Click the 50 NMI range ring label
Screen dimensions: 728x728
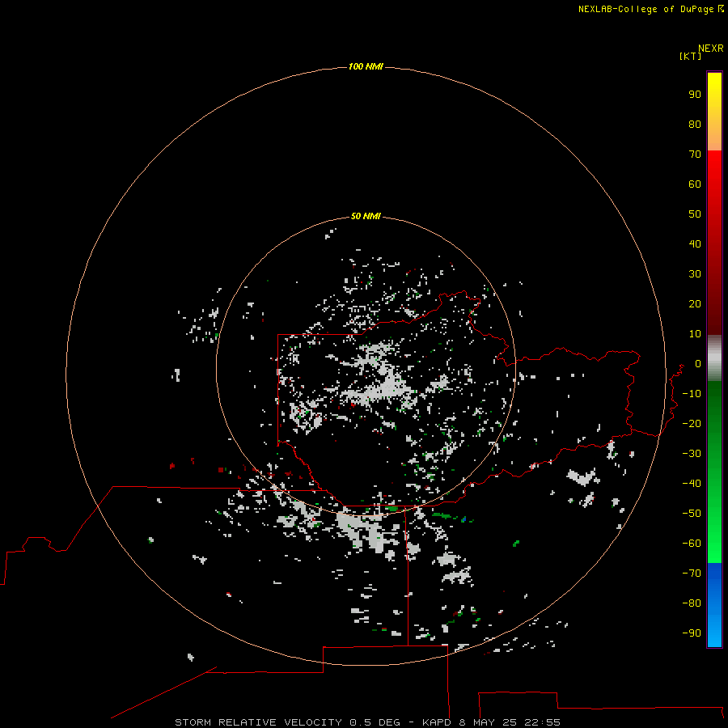point(366,216)
